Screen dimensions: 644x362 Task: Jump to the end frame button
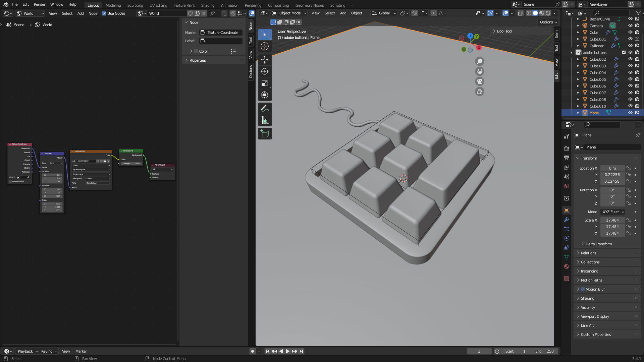pos(301,351)
